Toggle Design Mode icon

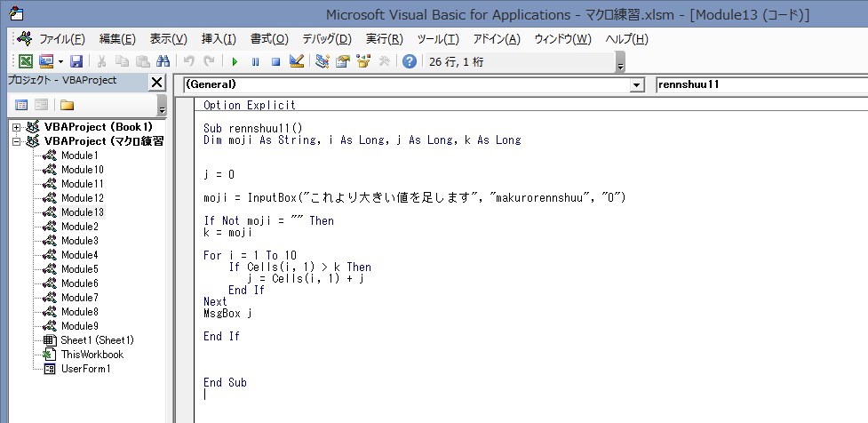click(297, 61)
